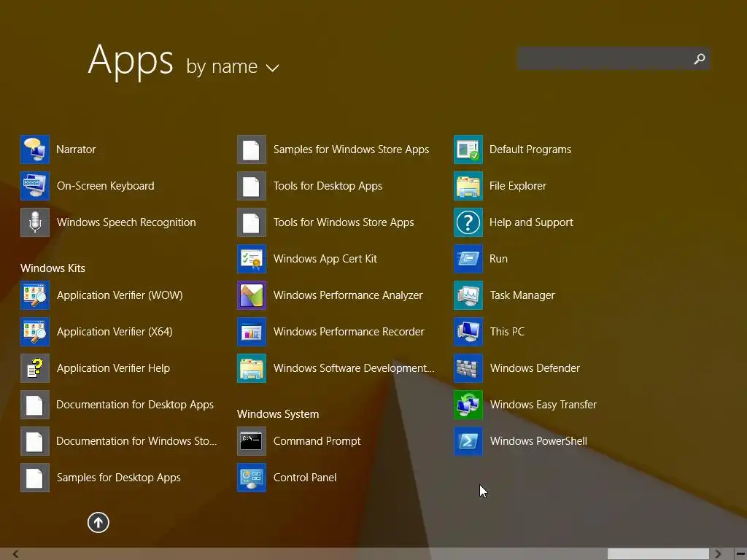This screenshot has height=560, width=747.
Task: Click the Windows Kits group header
Action: 53,268
